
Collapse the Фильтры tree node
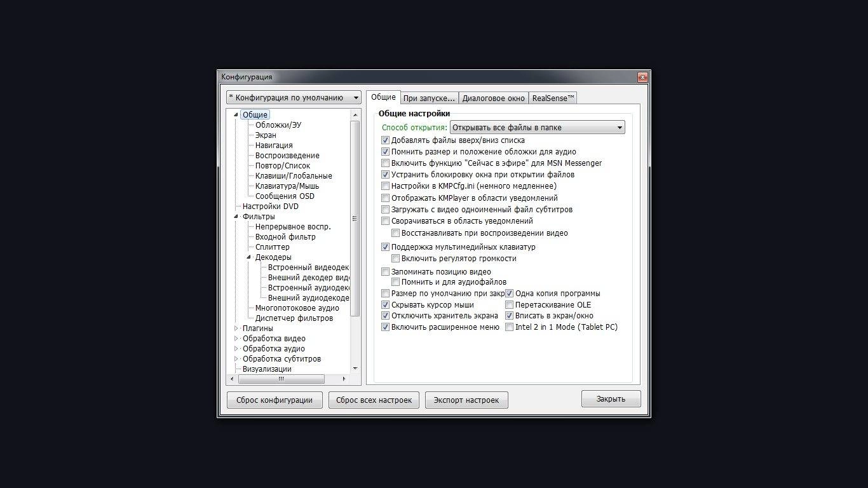236,217
